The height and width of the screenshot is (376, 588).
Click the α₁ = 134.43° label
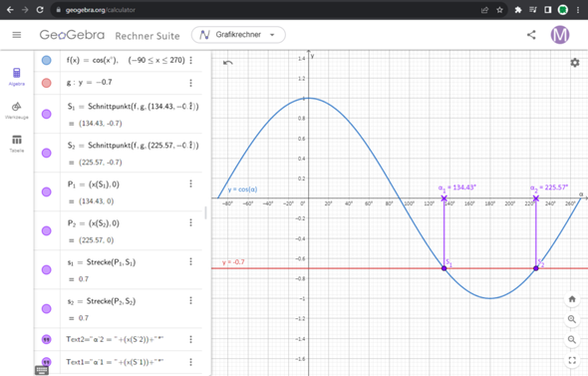tap(456, 188)
